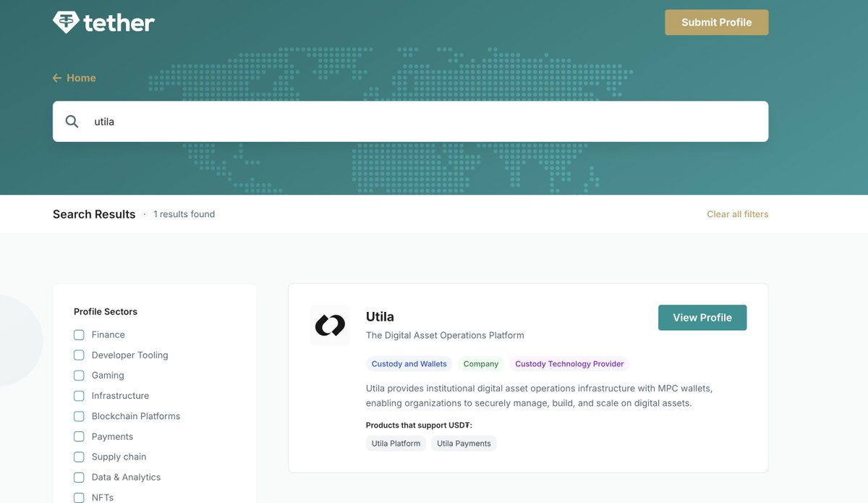Click the search magnifier icon
This screenshot has height=503, width=868.
[x=72, y=122]
